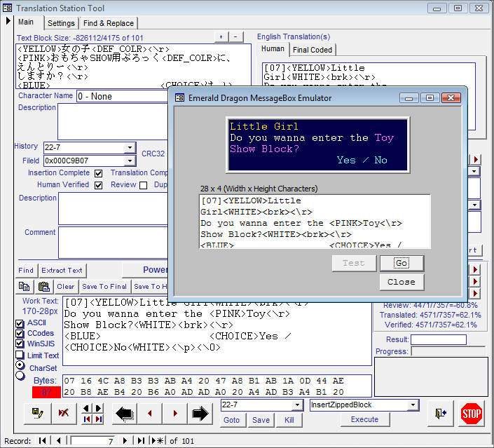Select the Human translation tab
494x448 pixels.
pyautogui.click(x=273, y=49)
